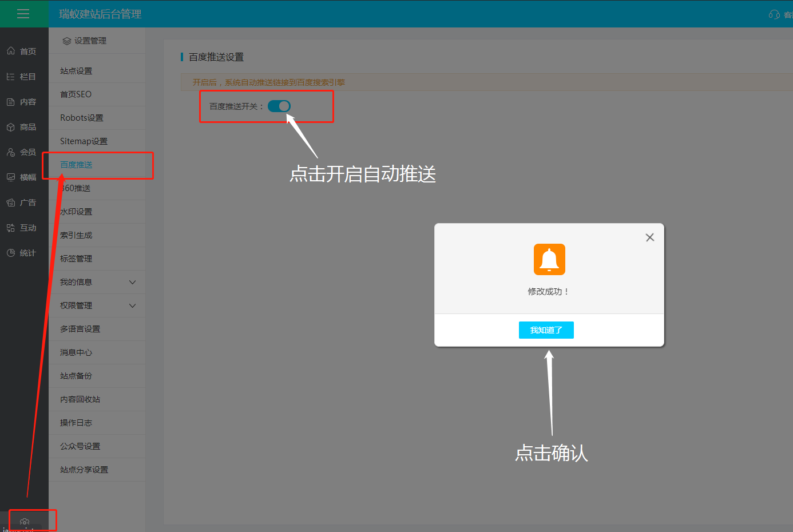The image size is (793, 532).
Task: Click 百度推送设置 section heading
Action: point(216,57)
